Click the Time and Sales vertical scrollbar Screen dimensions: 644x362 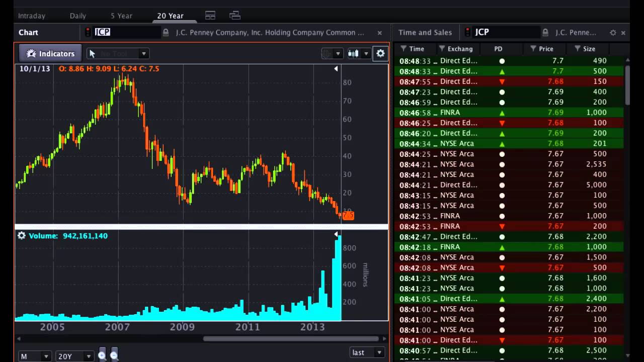coord(627,84)
